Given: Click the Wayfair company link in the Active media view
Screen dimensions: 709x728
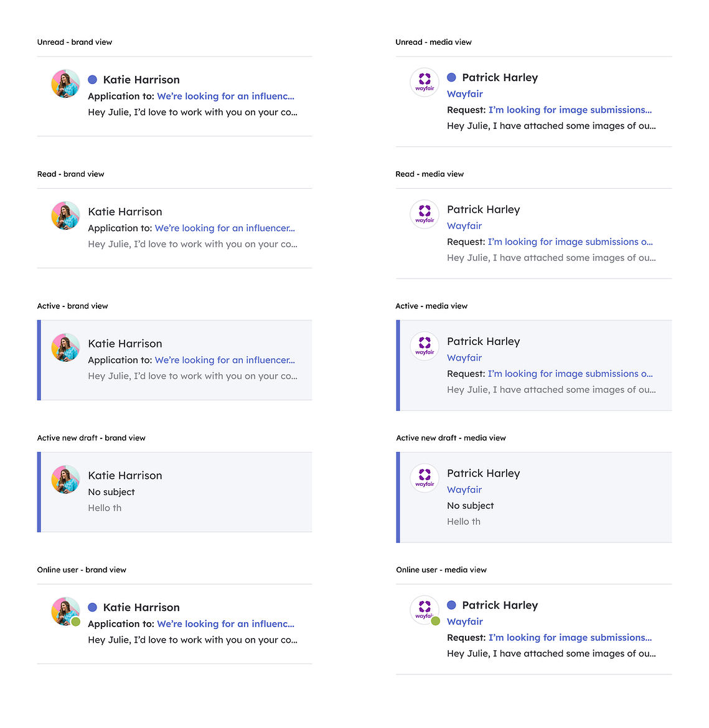Looking at the screenshot, I should (464, 358).
